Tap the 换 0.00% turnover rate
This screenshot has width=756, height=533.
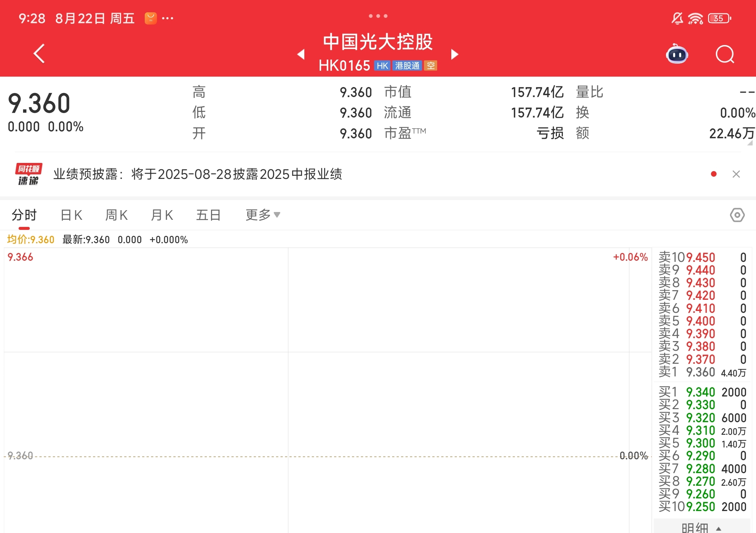[737, 113]
